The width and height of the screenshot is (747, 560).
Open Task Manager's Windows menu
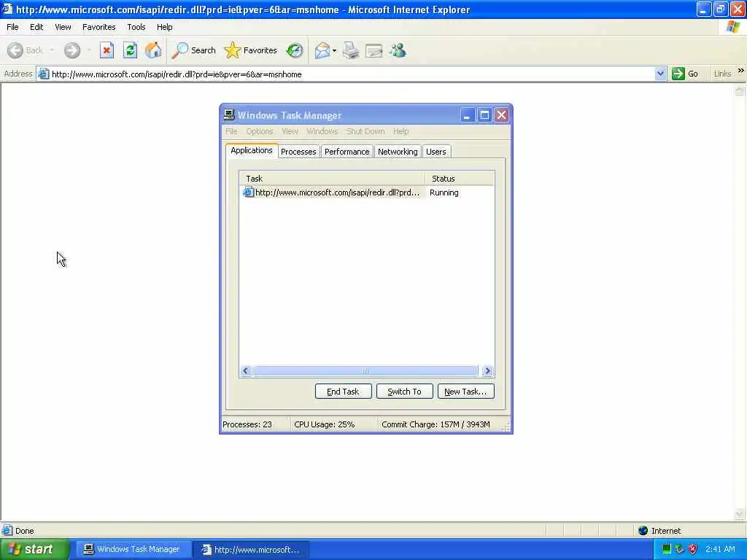[322, 131]
